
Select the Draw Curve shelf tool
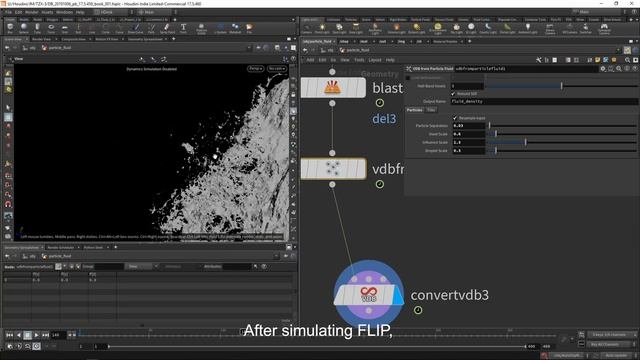pos(136,28)
